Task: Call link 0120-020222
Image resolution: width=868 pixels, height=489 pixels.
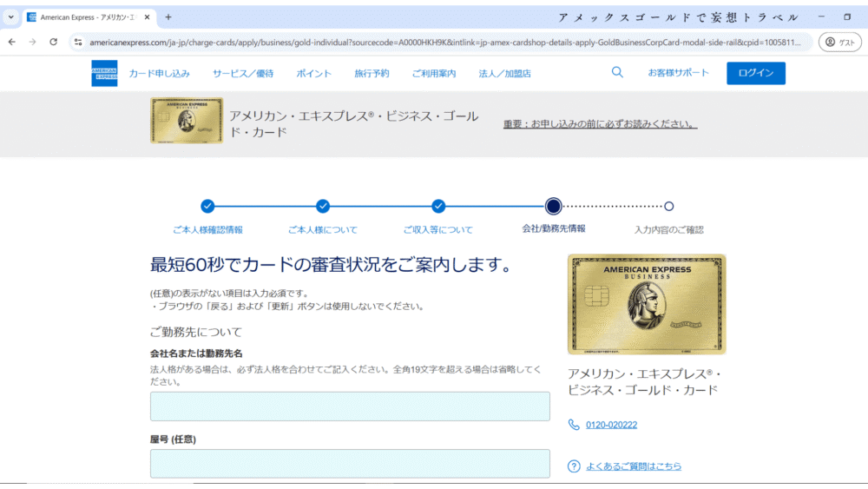Action: [x=611, y=425]
